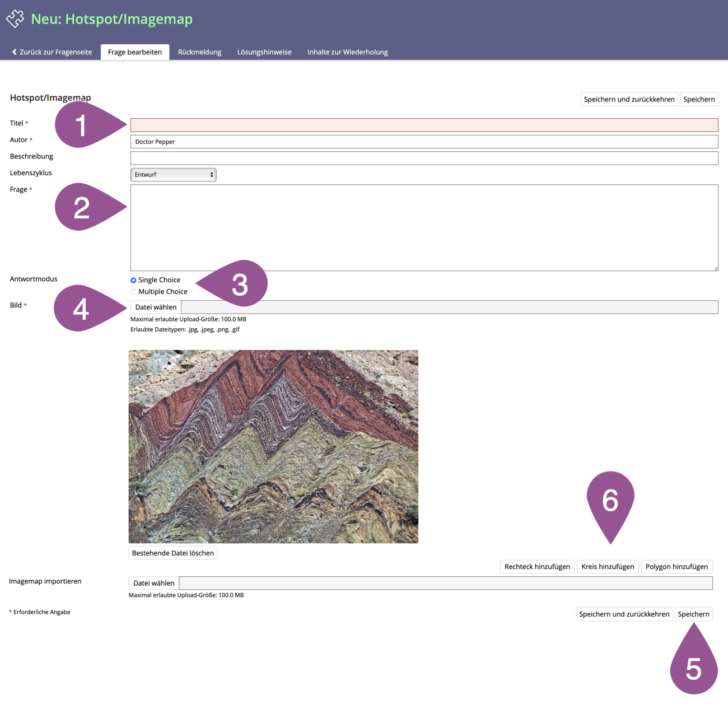Image resolution: width=728 pixels, height=728 pixels.
Task: Open the Lebenszyklus dropdown showing Entwurf
Action: pyautogui.click(x=173, y=175)
